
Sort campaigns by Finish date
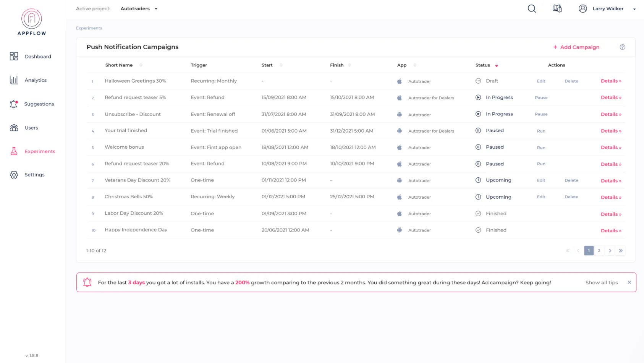(349, 65)
